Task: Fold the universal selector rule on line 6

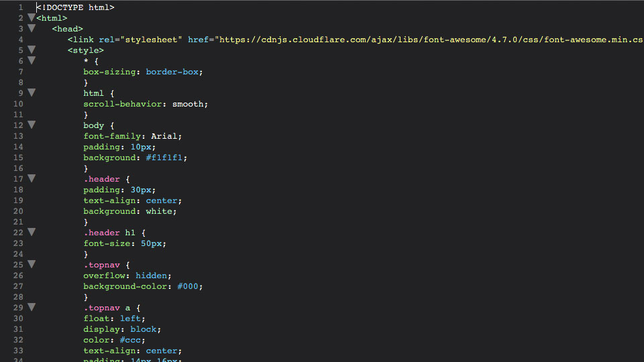Action: (x=32, y=60)
